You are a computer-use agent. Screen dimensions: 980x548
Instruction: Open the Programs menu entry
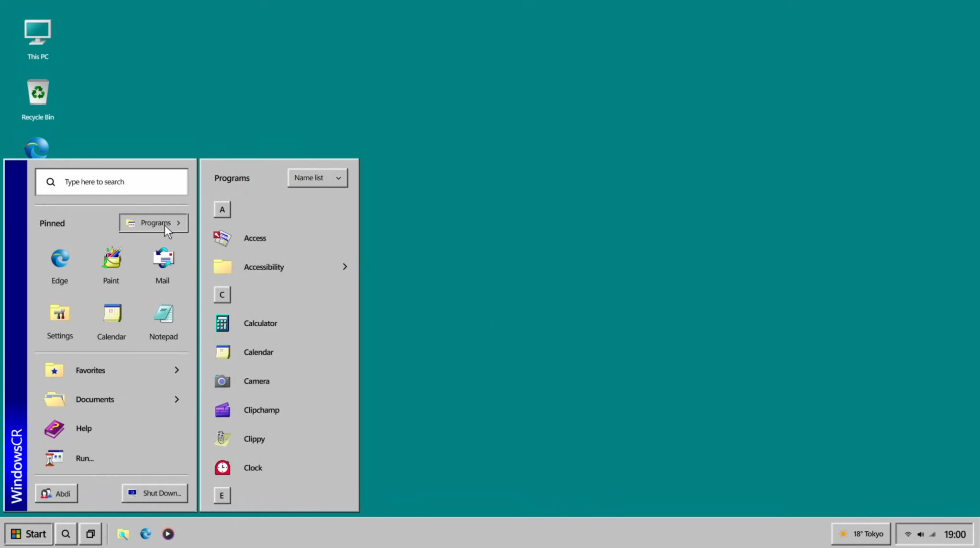click(153, 223)
